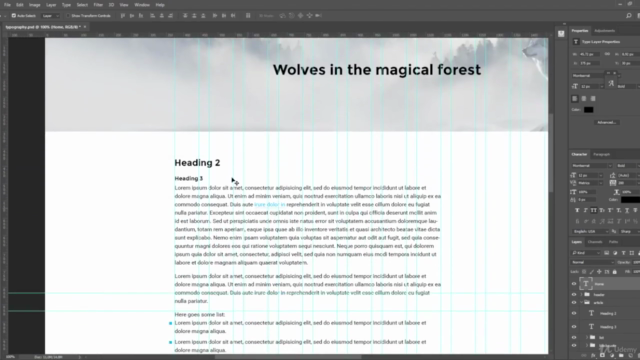Switch to the Adjustments tab
The image size is (640, 360).
coord(604,31)
